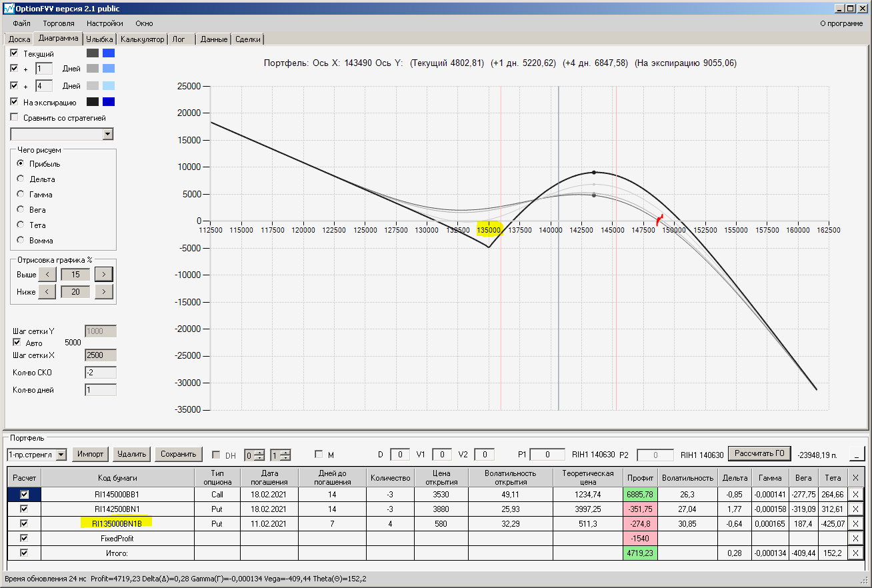872x588 pixels.
Task: Open the Торговля menu
Action: coord(59,23)
